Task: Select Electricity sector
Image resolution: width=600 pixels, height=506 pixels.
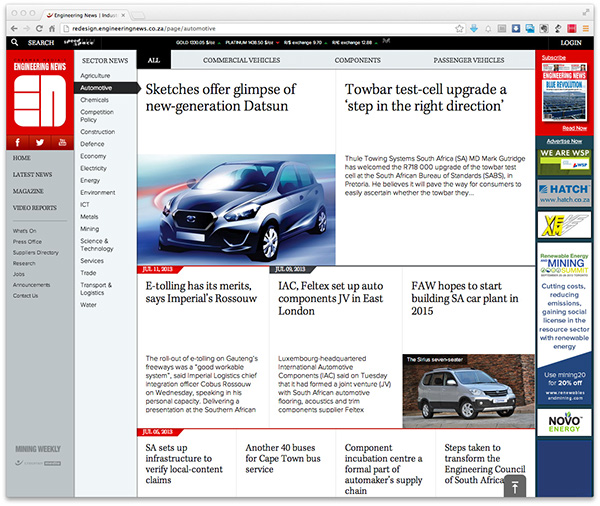Action: coord(93,168)
